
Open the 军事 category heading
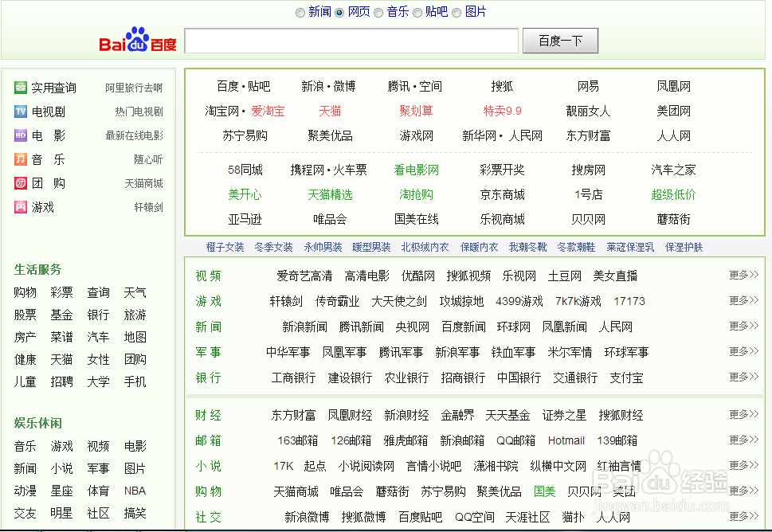(x=208, y=352)
